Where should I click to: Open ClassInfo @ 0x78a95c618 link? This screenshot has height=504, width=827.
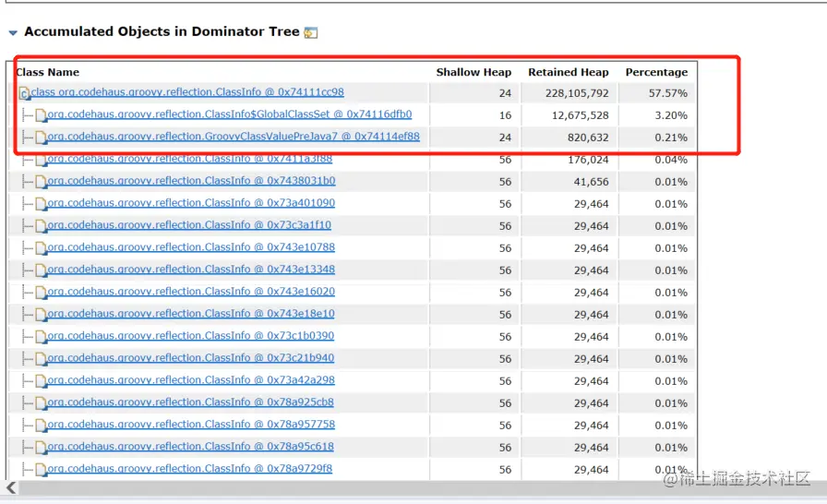coord(190,447)
